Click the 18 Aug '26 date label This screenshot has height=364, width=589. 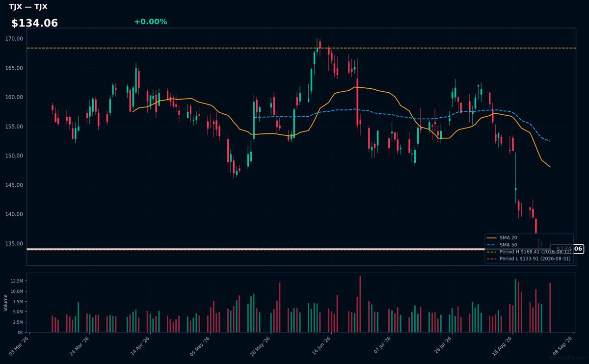[503, 346]
